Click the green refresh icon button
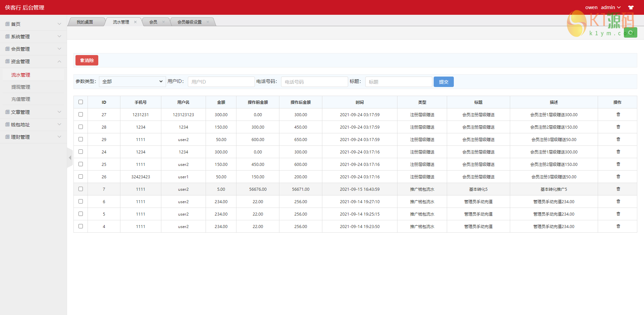 tap(630, 33)
